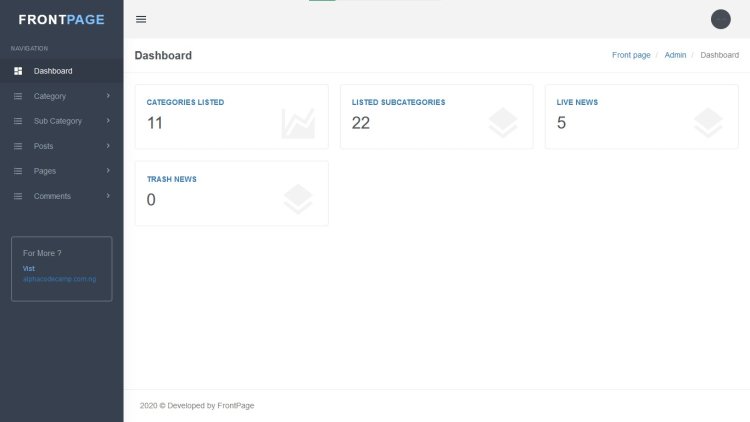This screenshot has width=750, height=422.
Task: Click the Trash News card title
Action: [x=171, y=179]
